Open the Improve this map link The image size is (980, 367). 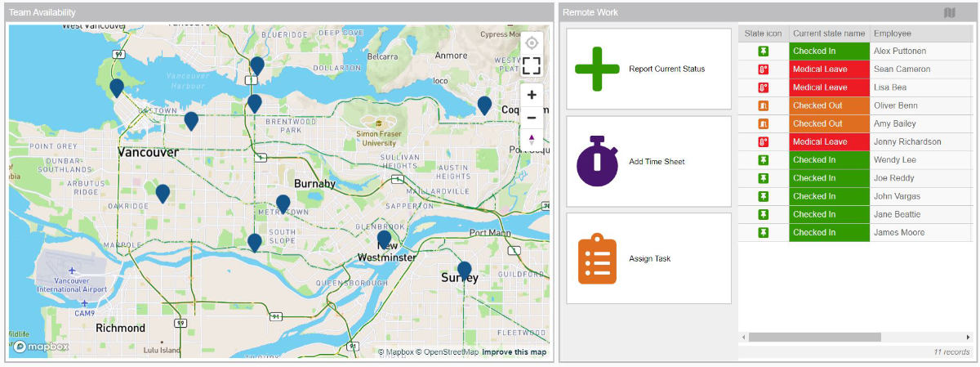tap(514, 352)
